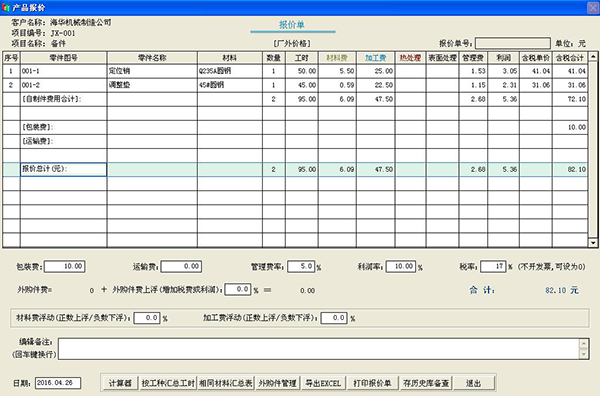The width and height of the screenshot is (600, 396).
Task: Click 打印报价单 to print
Action: click(x=372, y=383)
